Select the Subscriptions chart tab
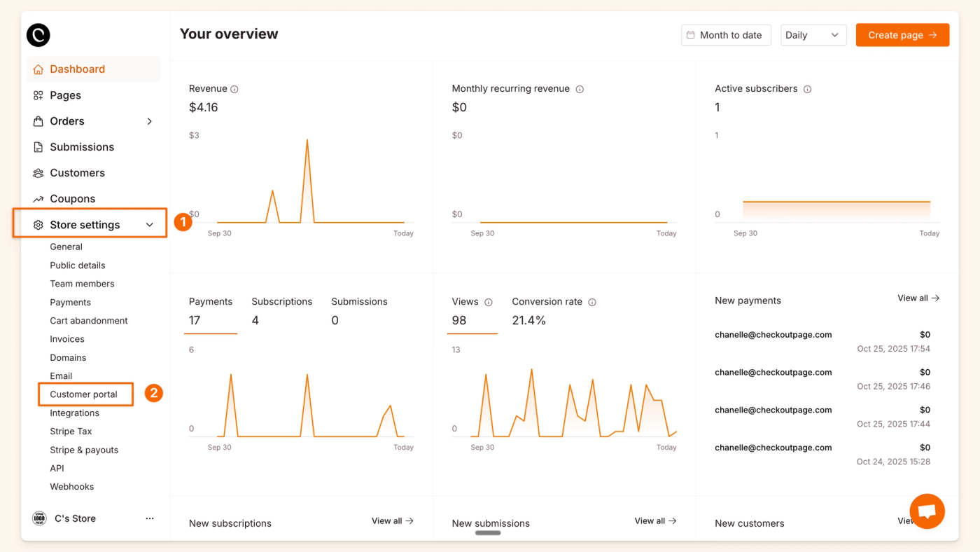 (281, 311)
